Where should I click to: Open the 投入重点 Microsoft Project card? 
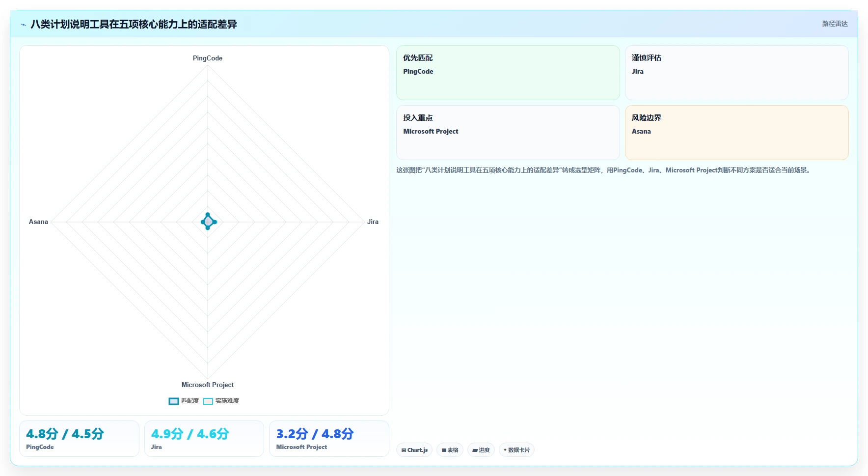coord(508,133)
